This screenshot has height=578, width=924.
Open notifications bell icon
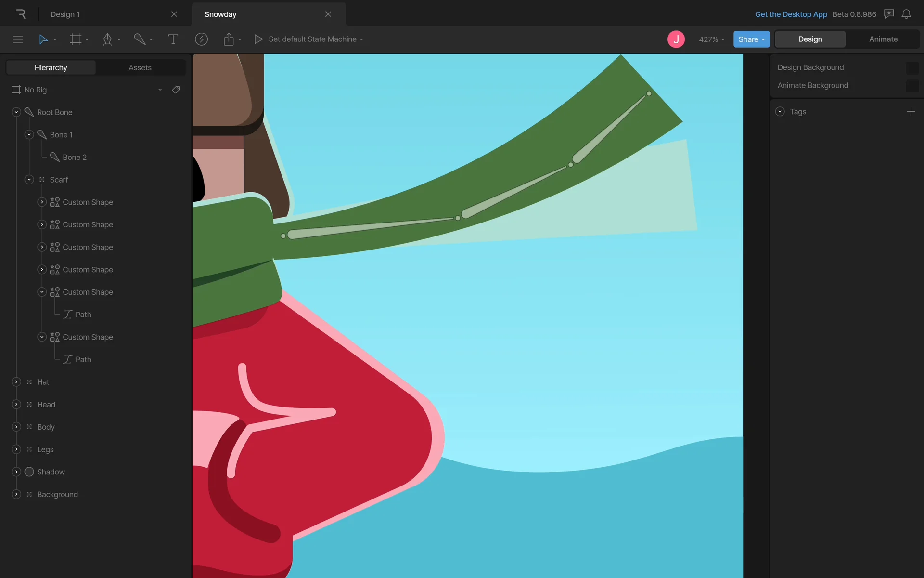[x=906, y=14]
